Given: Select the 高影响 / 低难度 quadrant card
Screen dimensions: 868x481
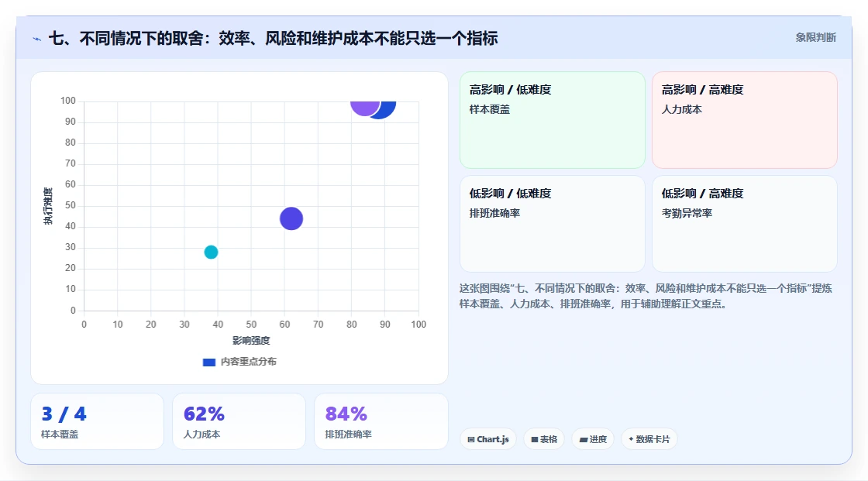Looking at the screenshot, I should coord(553,119).
